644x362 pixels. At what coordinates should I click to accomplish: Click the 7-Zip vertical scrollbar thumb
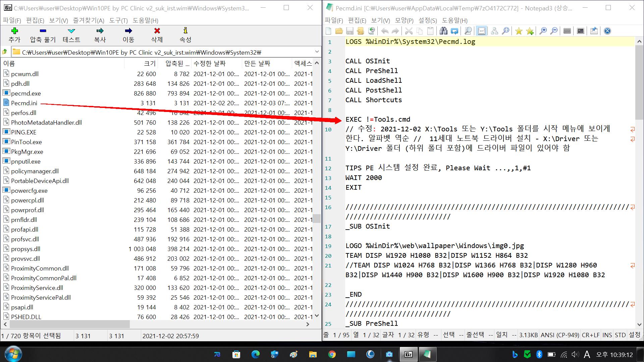pos(317,219)
